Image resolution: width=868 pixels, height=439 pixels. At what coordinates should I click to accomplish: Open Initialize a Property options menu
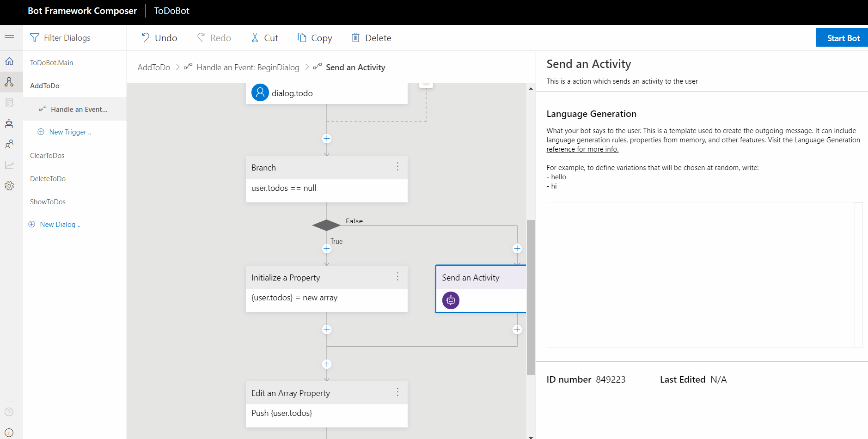click(397, 277)
